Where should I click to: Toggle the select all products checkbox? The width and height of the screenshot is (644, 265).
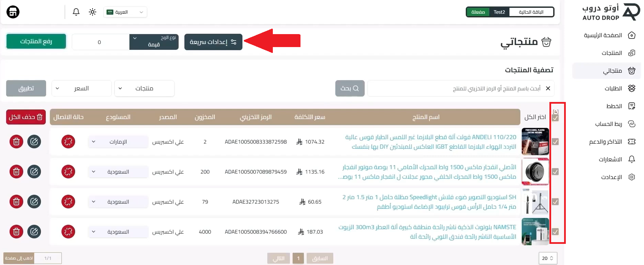point(556,118)
